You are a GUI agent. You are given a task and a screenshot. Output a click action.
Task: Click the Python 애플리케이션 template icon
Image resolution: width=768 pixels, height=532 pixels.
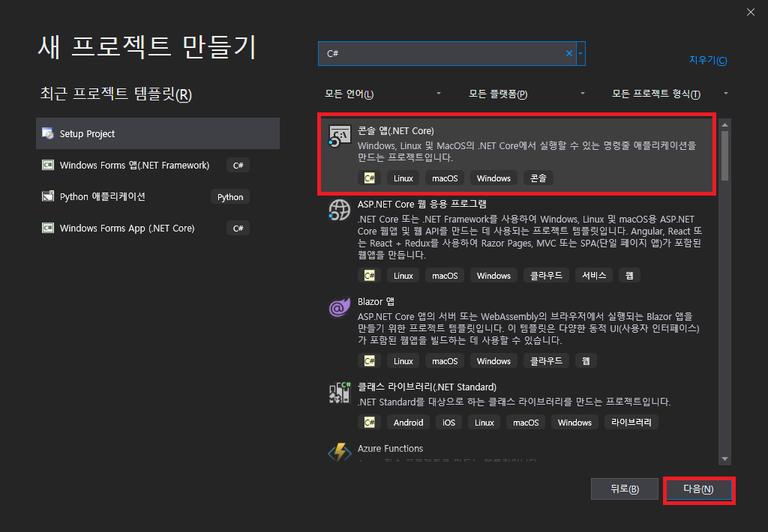point(47,197)
